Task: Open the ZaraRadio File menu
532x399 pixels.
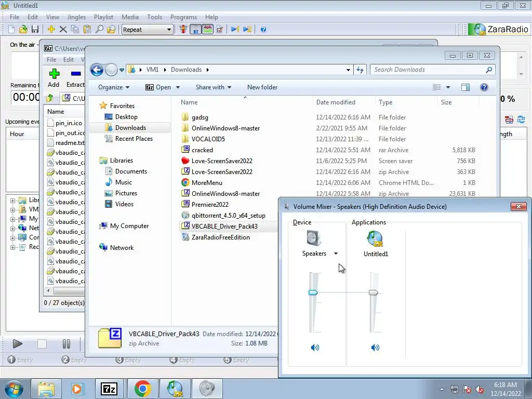Action: (x=15, y=17)
